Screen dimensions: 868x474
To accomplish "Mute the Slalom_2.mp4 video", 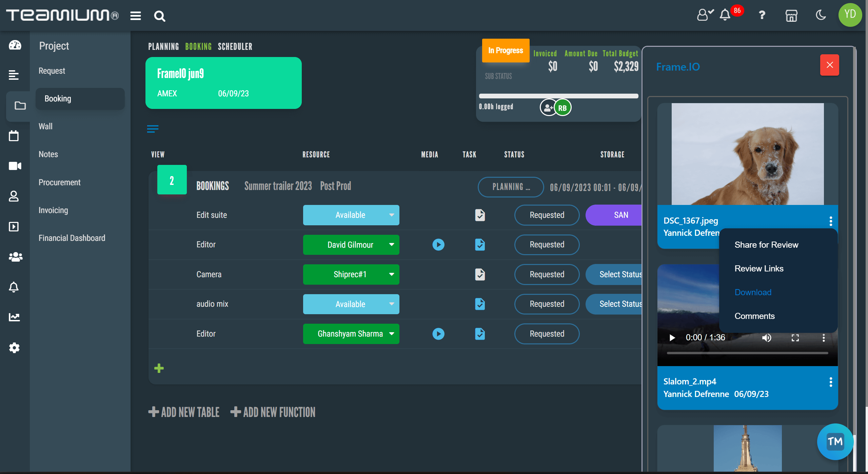I will click(x=766, y=338).
